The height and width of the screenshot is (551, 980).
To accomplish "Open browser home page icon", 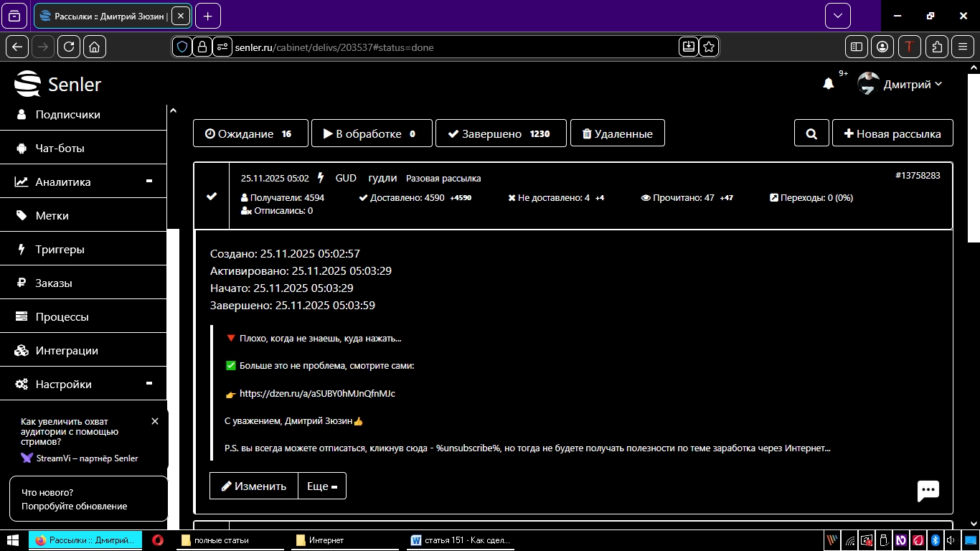I will click(x=95, y=47).
